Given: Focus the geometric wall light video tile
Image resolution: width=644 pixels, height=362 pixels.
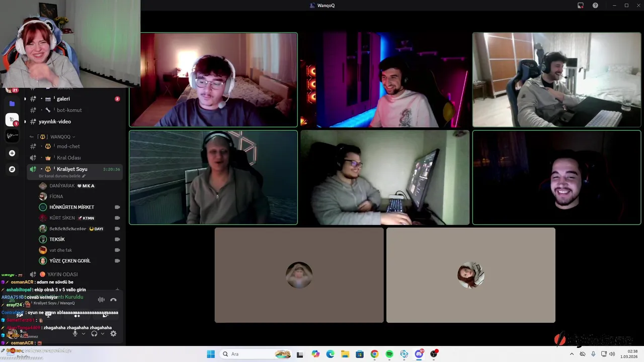Looking at the screenshot, I should click(x=213, y=177).
